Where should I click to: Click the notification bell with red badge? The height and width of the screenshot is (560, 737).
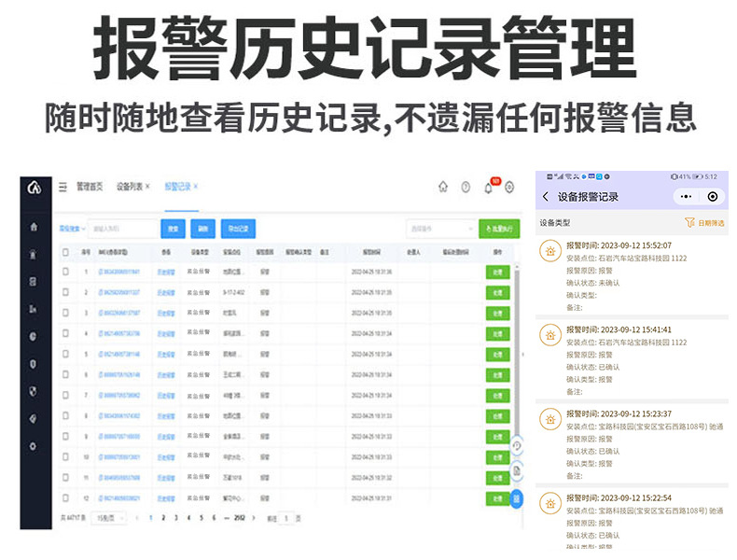click(x=487, y=188)
